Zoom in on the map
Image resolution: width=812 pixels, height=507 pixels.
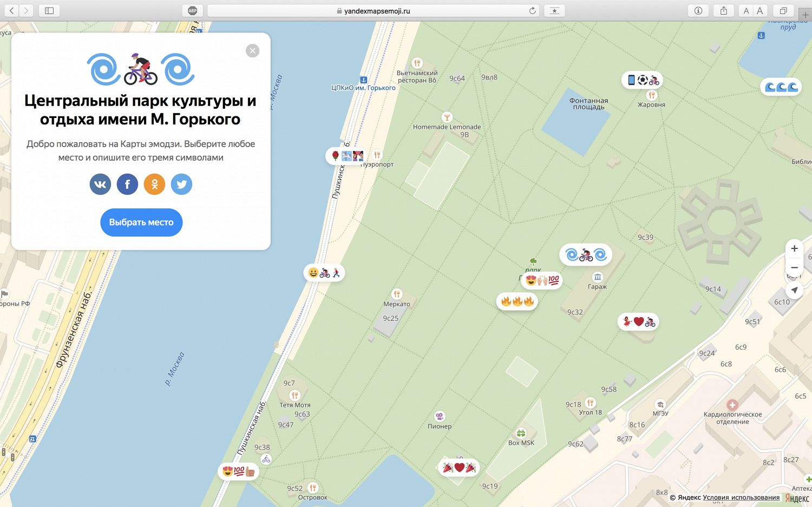[794, 249]
